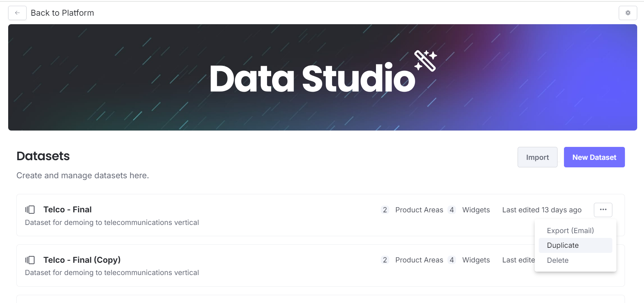The height and width of the screenshot is (303, 644).
Task: Create a dataset with New Dataset button
Action: [x=594, y=157]
